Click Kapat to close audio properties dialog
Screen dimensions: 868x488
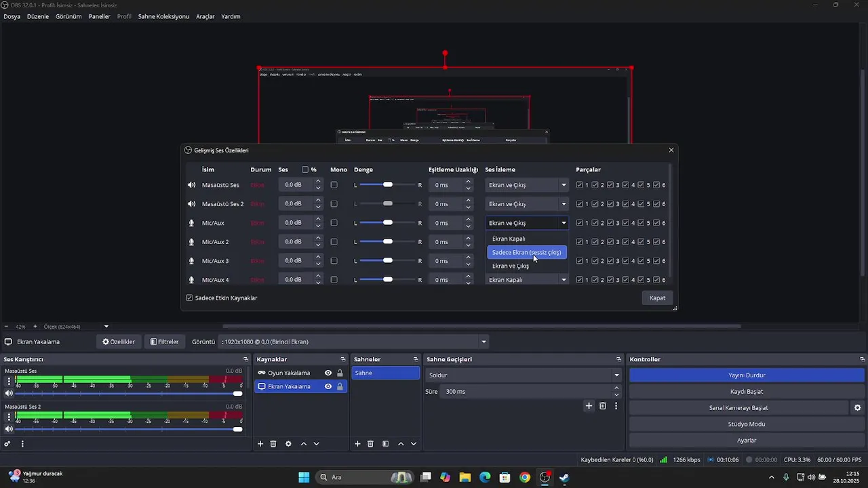(x=657, y=298)
